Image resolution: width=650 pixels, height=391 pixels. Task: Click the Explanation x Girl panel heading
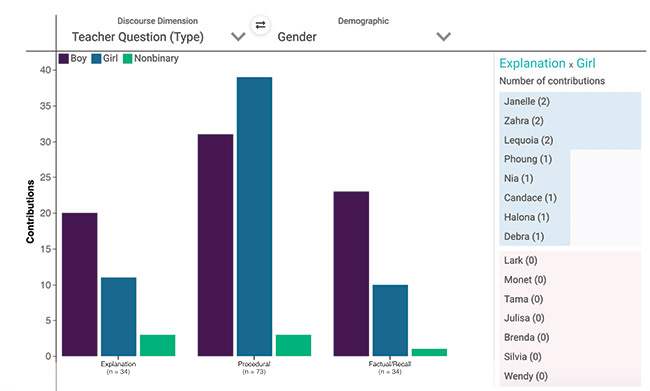pos(547,63)
